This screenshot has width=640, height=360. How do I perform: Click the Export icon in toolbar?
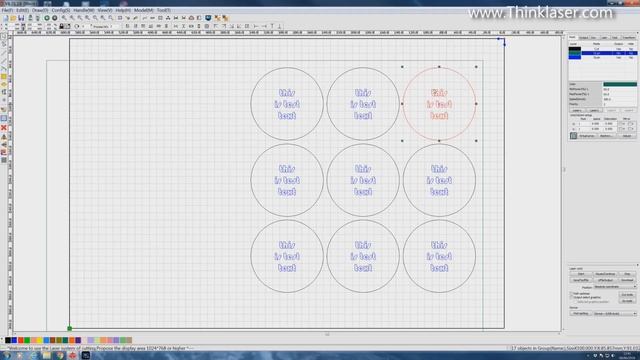tap(38, 18)
